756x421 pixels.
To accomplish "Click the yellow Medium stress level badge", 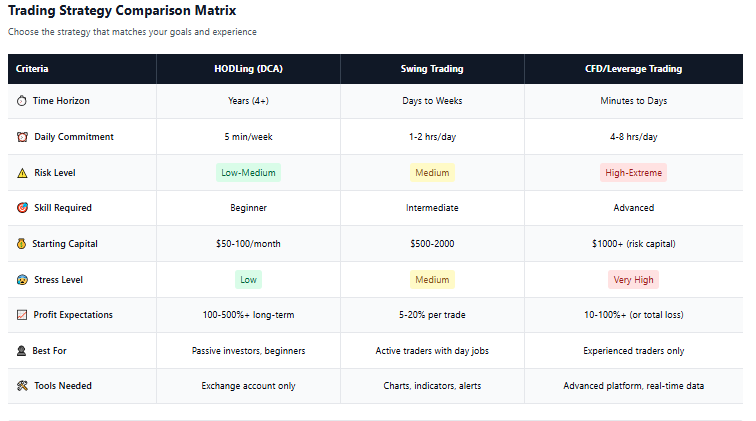I will pyautogui.click(x=432, y=280).
